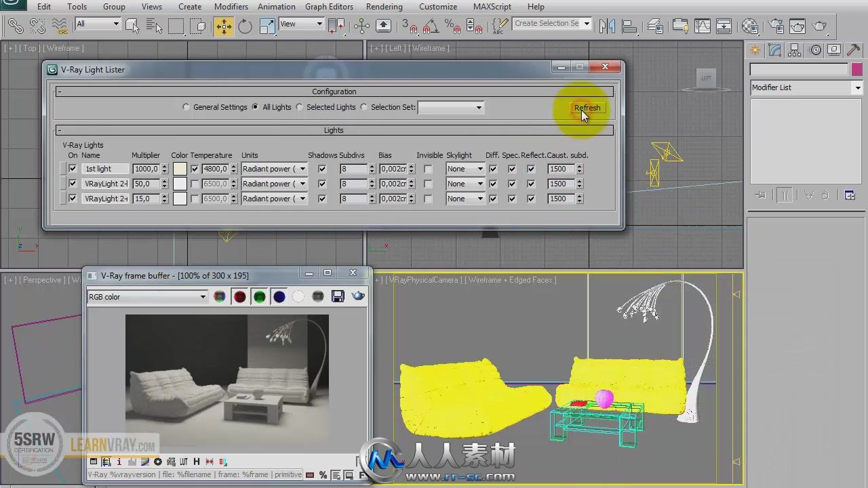
Task: Open View reference coordinate dropdown
Action: pos(301,24)
